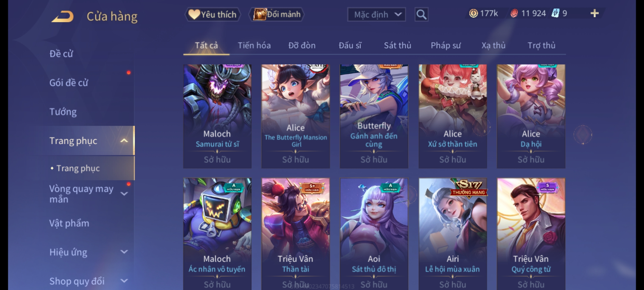This screenshot has height=290, width=644.
Task: Open the Tướng sidebar entry
Action: point(63,112)
